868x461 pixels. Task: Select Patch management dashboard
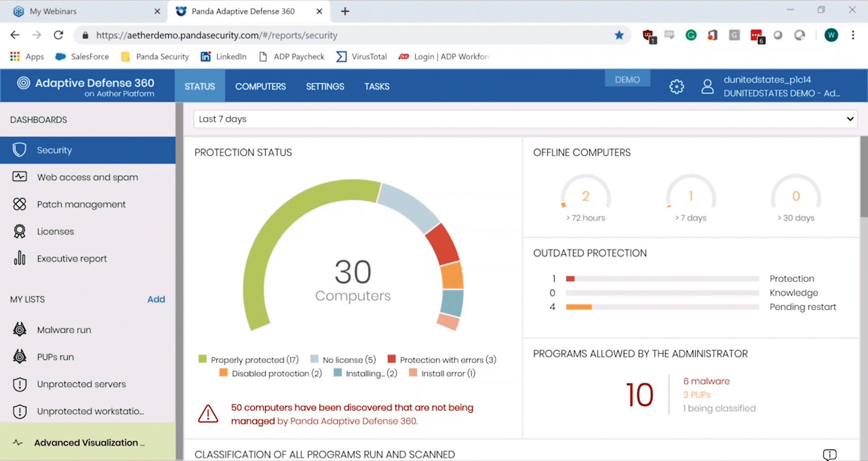click(88, 204)
